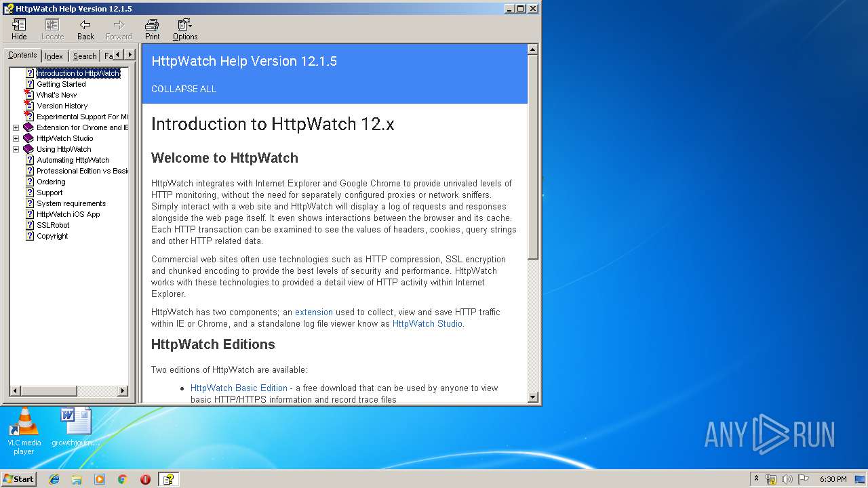
Task: Open the Automating HttpWatch topic
Action: coord(73,160)
